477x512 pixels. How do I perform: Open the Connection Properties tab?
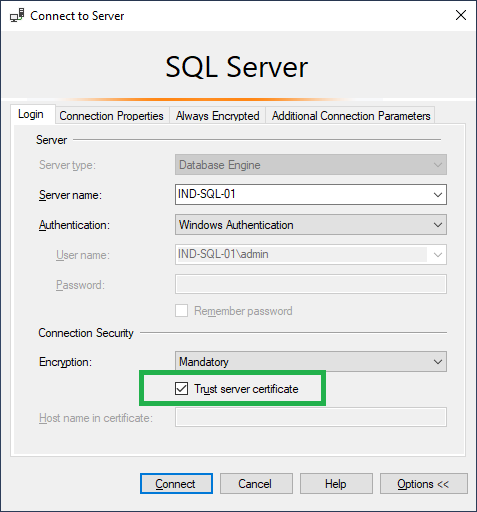coord(111,116)
